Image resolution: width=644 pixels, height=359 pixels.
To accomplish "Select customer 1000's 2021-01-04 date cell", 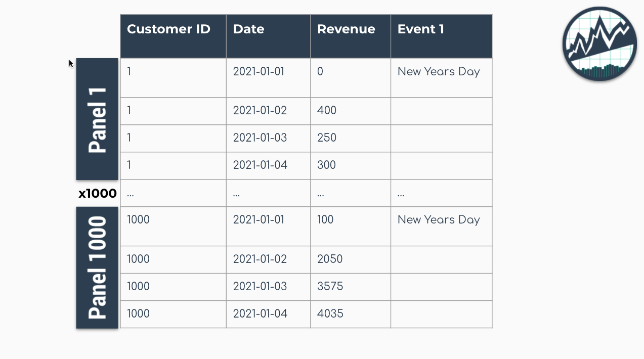I will (x=260, y=314).
